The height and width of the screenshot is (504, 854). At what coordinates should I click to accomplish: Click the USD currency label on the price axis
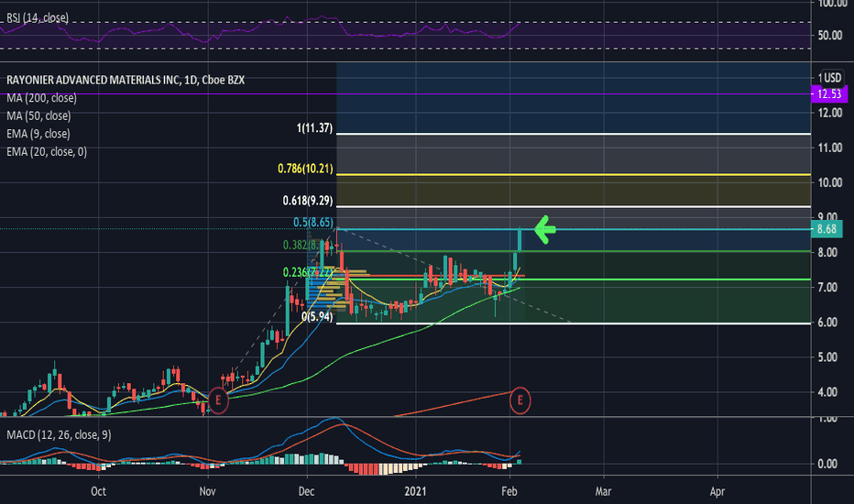click(832, 78)
